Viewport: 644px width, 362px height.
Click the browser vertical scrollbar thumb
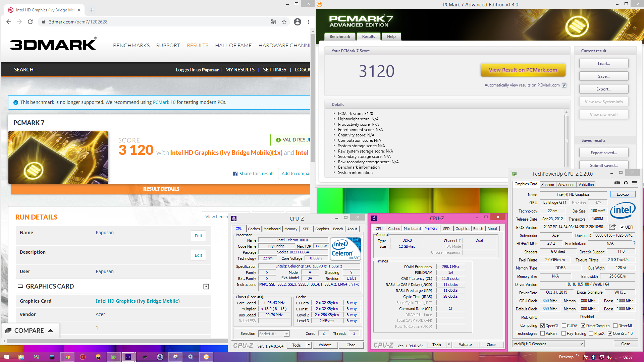coord(313,97)
